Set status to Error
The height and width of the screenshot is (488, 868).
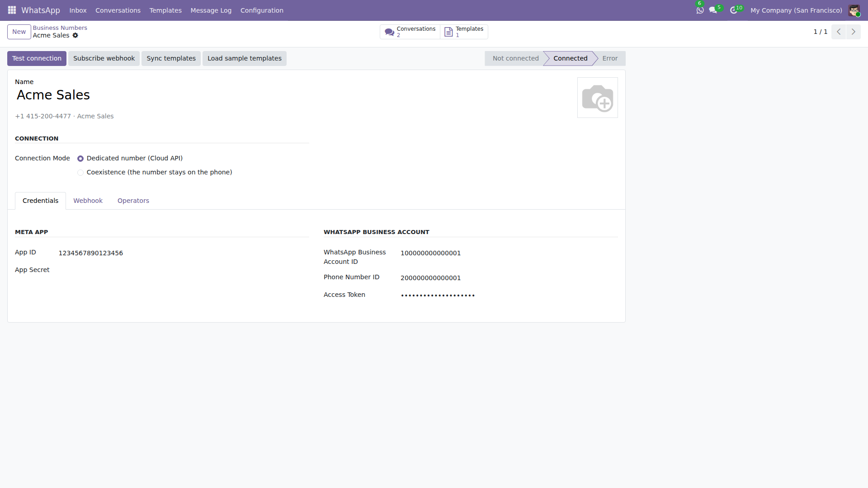pos(610,58)
